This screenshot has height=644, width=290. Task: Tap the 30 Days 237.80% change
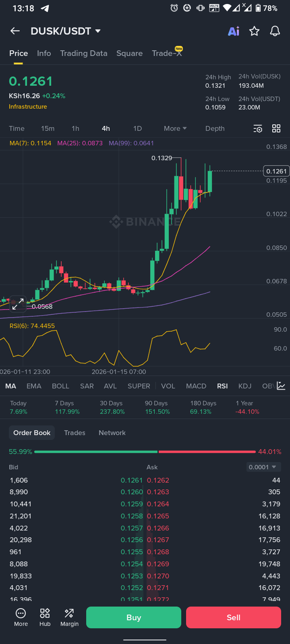coord(112,407)
